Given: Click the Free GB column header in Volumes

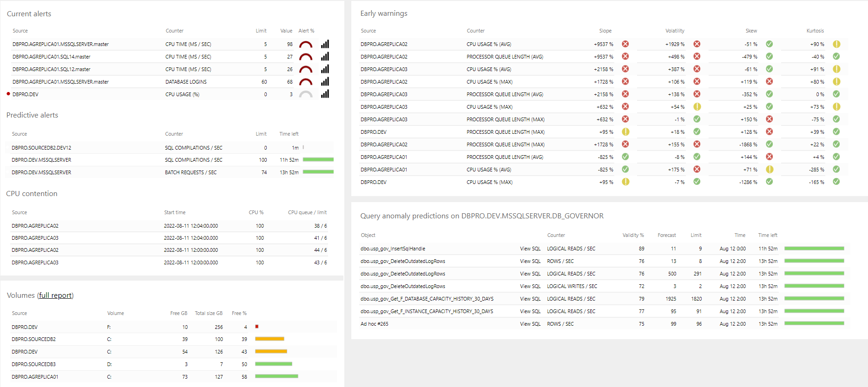Looking at the screenshot, I should pos(178,313).
